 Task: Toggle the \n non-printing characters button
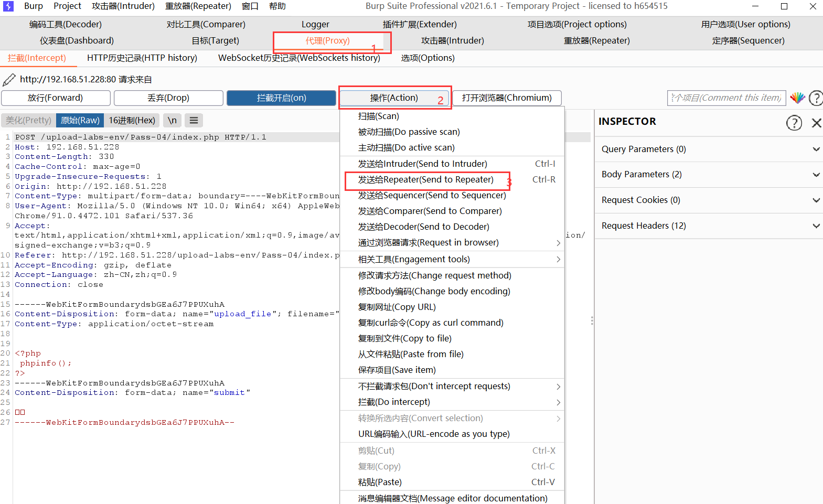[172, 121]
